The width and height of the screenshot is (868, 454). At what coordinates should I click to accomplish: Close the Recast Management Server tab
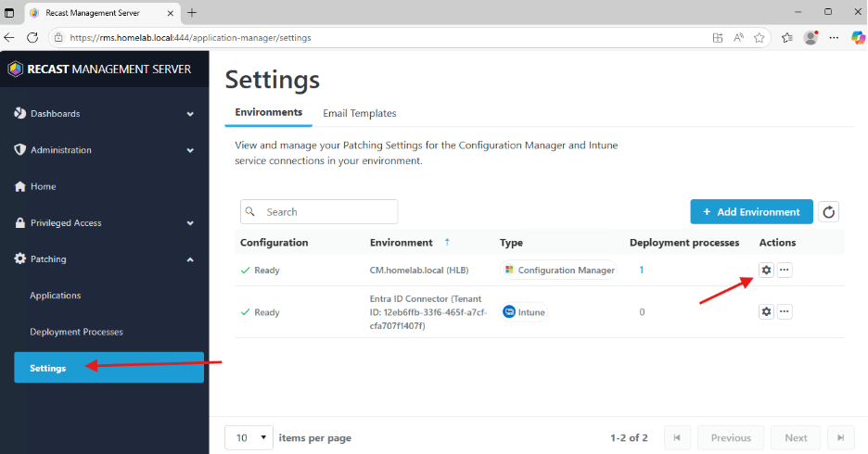[171, 13]
